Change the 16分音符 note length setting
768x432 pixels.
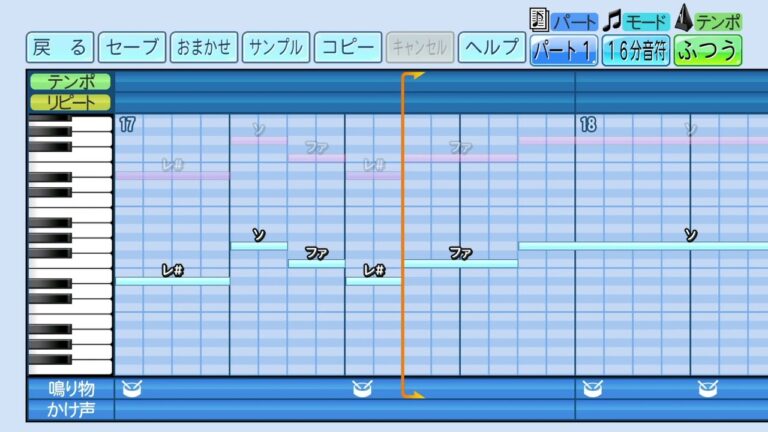636,49
